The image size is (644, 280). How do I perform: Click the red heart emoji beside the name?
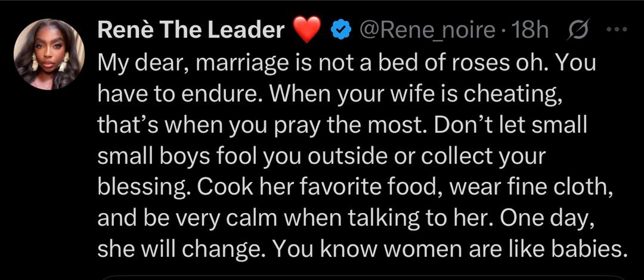308,30
